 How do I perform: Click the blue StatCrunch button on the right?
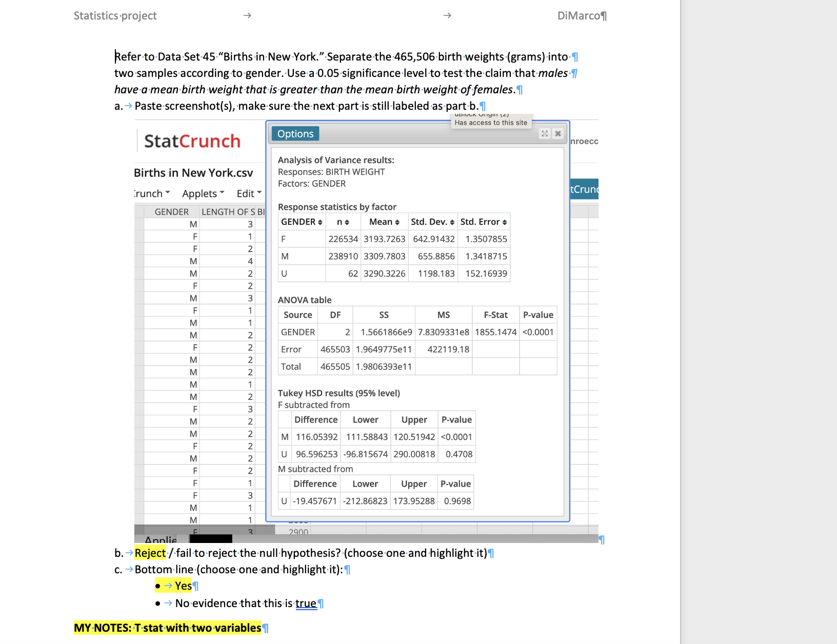coord(584,189)
